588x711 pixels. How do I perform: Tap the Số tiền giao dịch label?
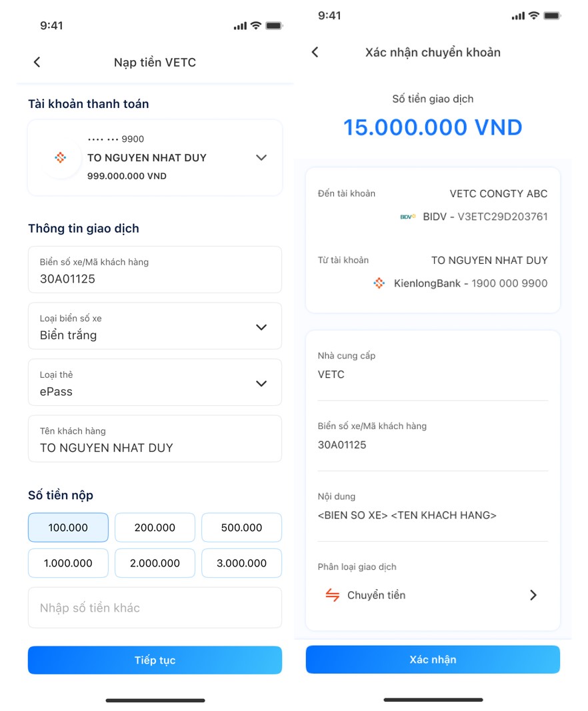point(433,99)
